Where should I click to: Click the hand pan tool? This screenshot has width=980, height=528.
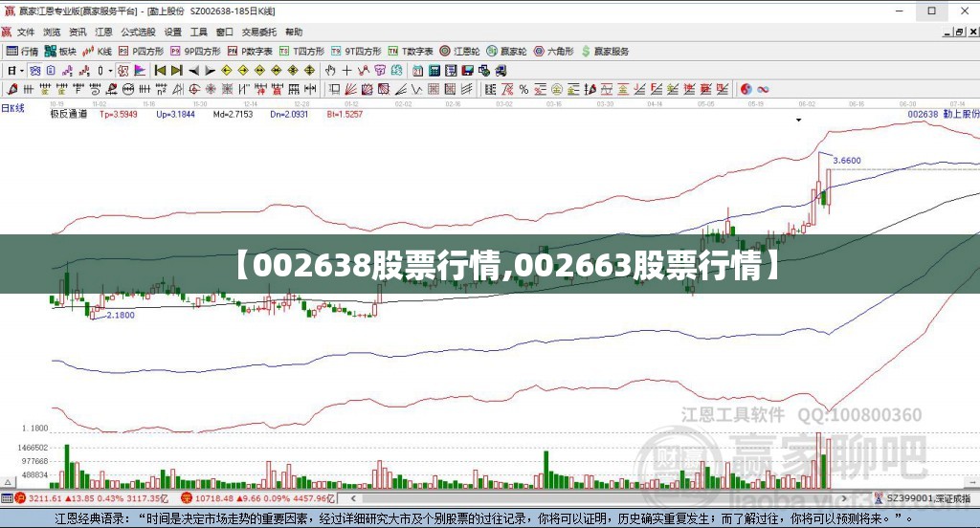point(330,71)
